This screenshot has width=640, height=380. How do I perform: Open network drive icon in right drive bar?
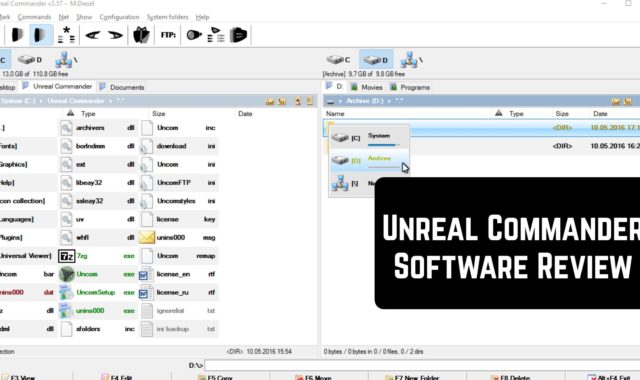pyautogui.click(x=411, y=60)
